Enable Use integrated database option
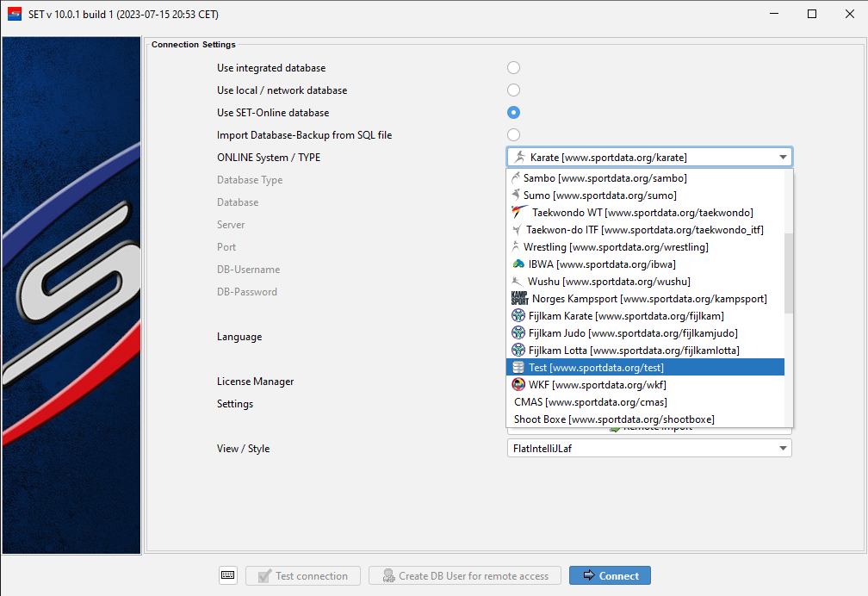Screen dimensions: 868x596 click(514, 67)
